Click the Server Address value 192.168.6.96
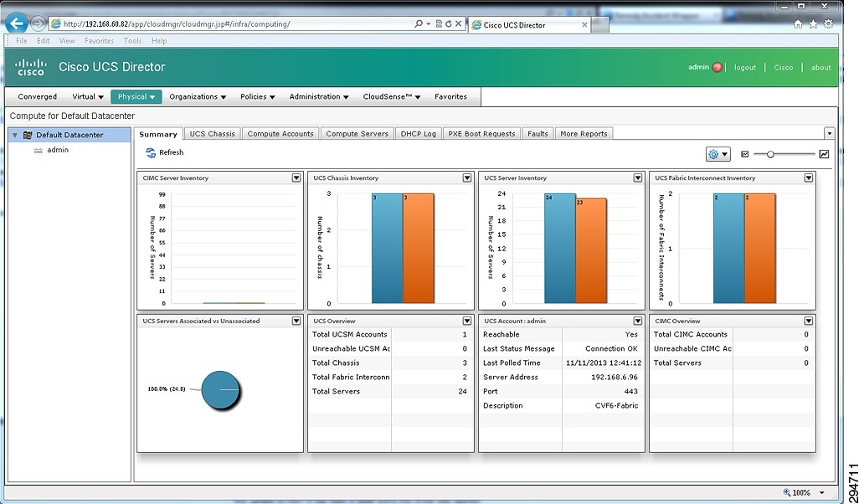Image resolution: width=859 pixels, height=504 pixels. [x=615, y=377]
